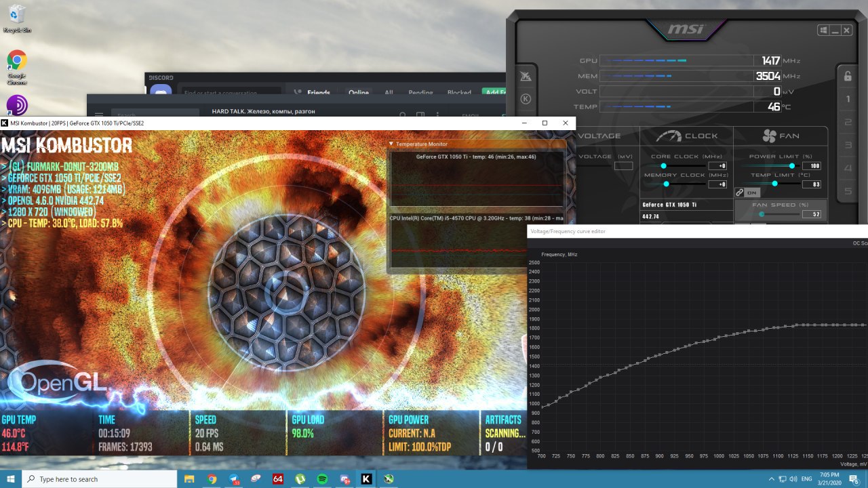Open Discord from taskbar
This screenshot has height=488, width=868.
pyautogui.click(x=344, y=479)
